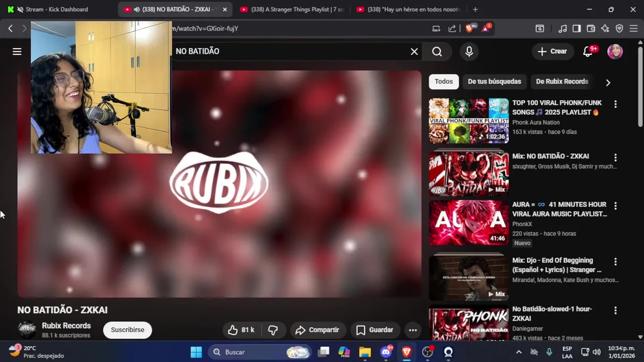Click the Suscribirse button
This screenshot has height=362, width=644.
(127, 330)
